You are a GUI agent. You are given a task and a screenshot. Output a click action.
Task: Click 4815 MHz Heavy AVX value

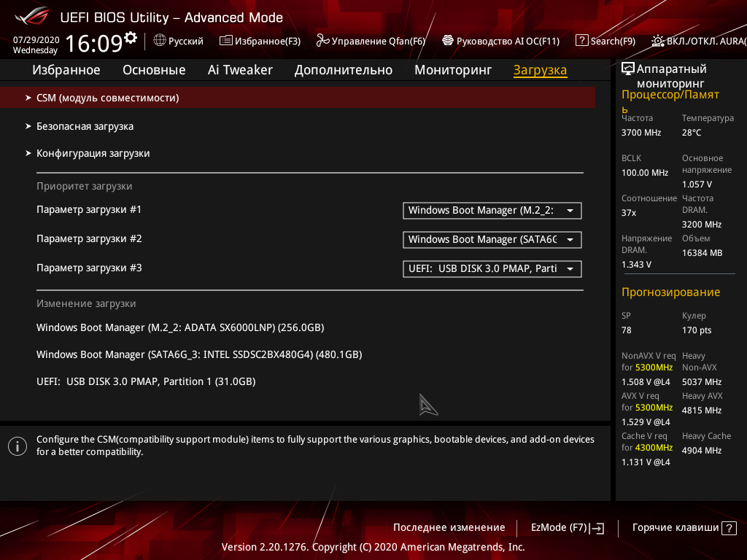(x=701, y=410)
